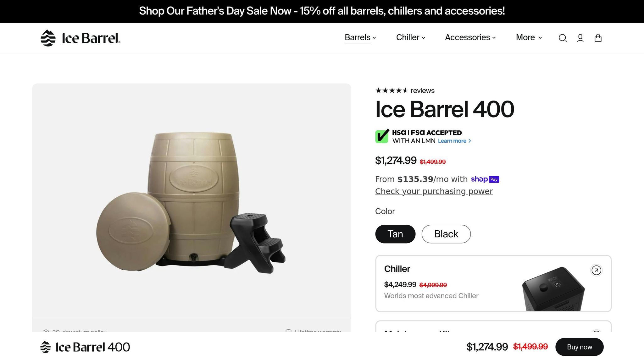
Task: Click the green HSA/FSA checkmark icon
Action: 382,136
